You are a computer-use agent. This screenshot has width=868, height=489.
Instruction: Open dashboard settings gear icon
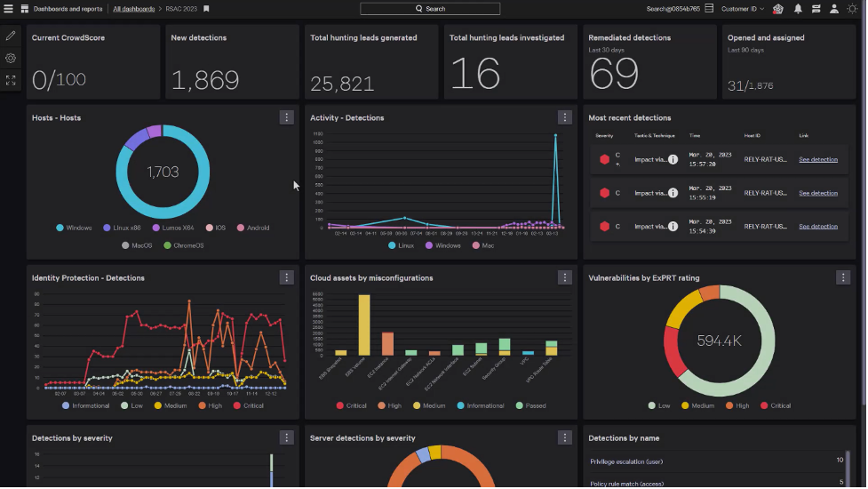(x=11, y=58)
